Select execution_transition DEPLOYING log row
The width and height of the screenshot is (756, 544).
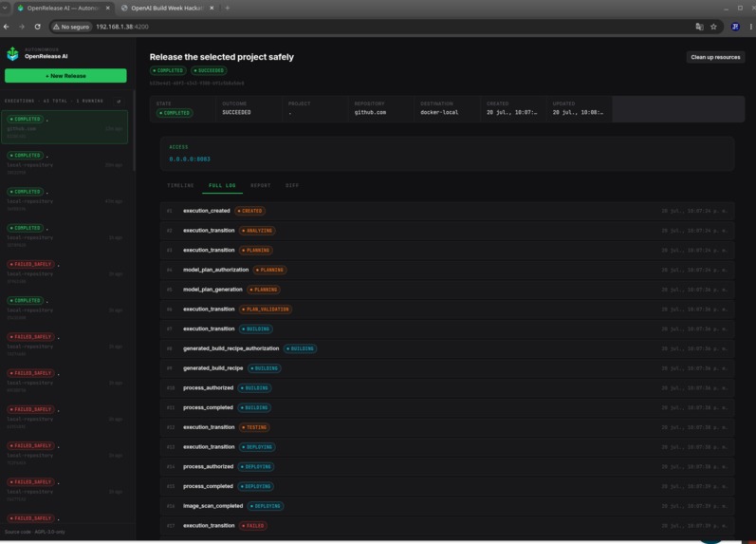click(447, 447)
